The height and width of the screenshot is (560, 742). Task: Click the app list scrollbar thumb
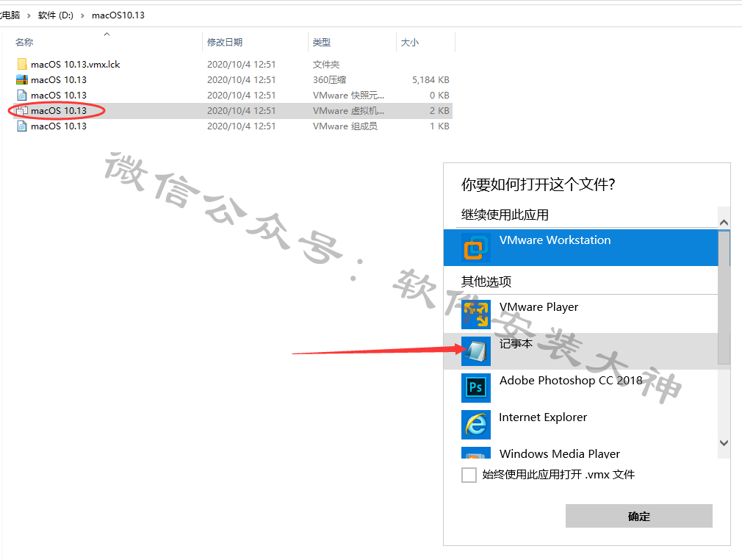pyautogui.click(x=724, y=298)
